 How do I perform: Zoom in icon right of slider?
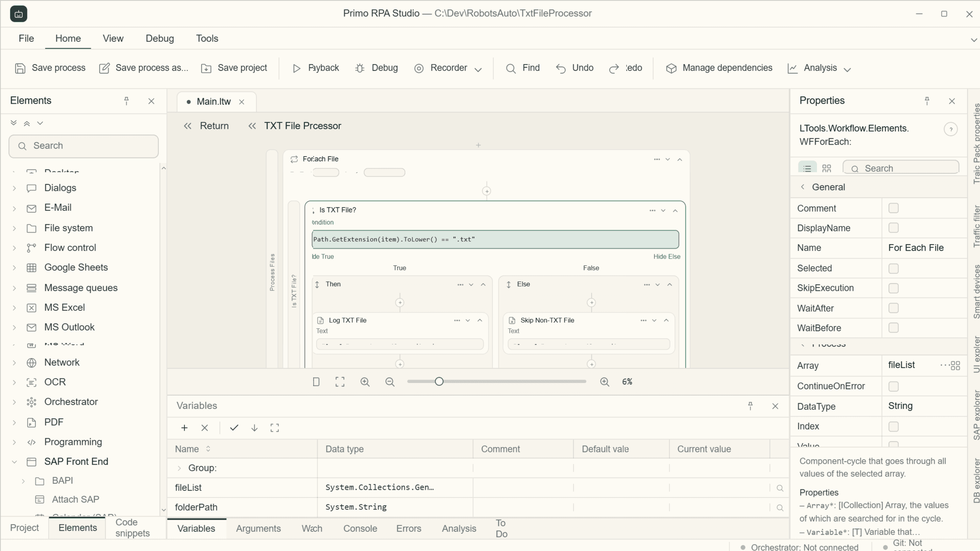[604, 381]
